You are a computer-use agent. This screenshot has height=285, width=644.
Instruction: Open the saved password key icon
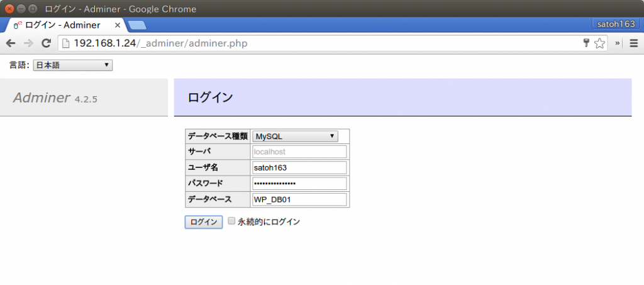587,43
